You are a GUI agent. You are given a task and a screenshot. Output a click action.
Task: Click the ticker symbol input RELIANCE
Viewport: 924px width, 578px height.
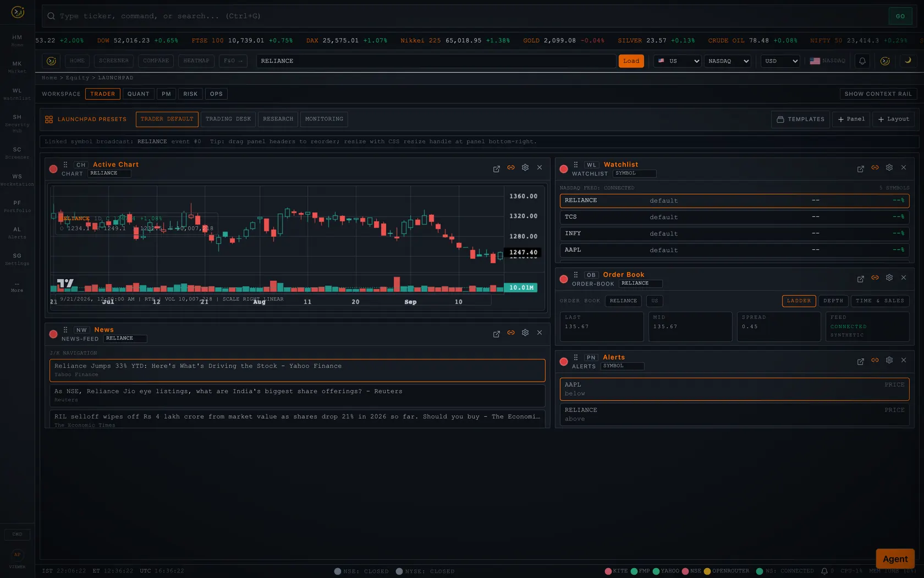436,61
